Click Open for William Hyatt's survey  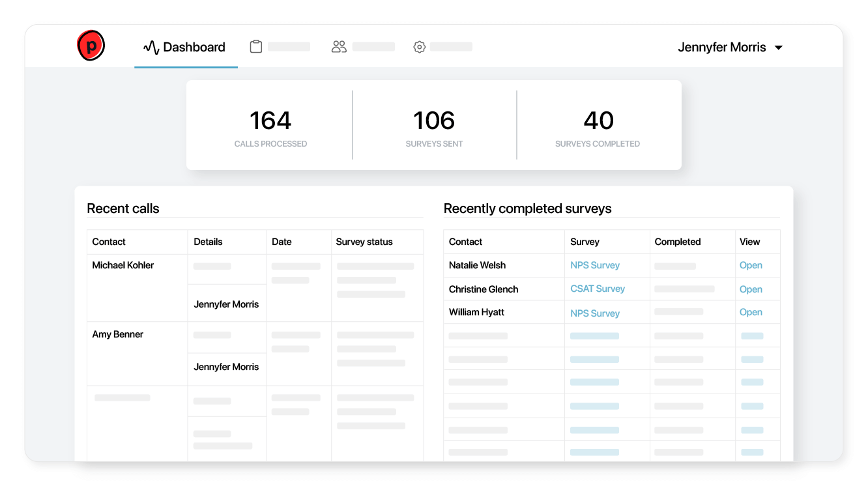coord(751,312)
